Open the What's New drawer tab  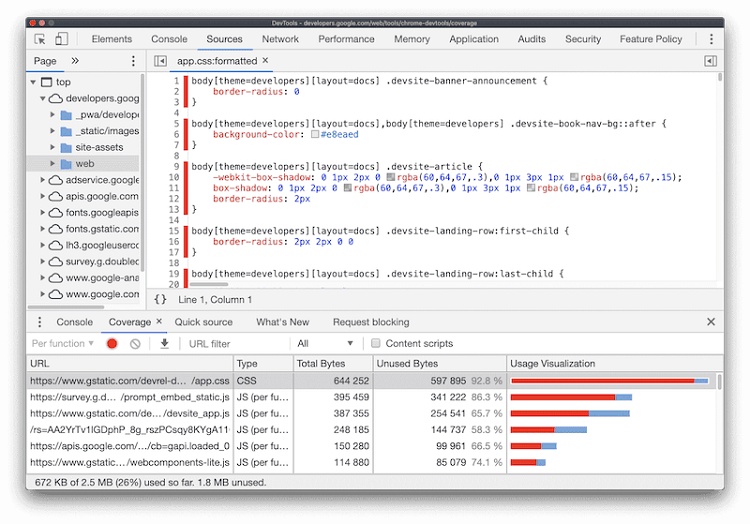click(282, 322)
